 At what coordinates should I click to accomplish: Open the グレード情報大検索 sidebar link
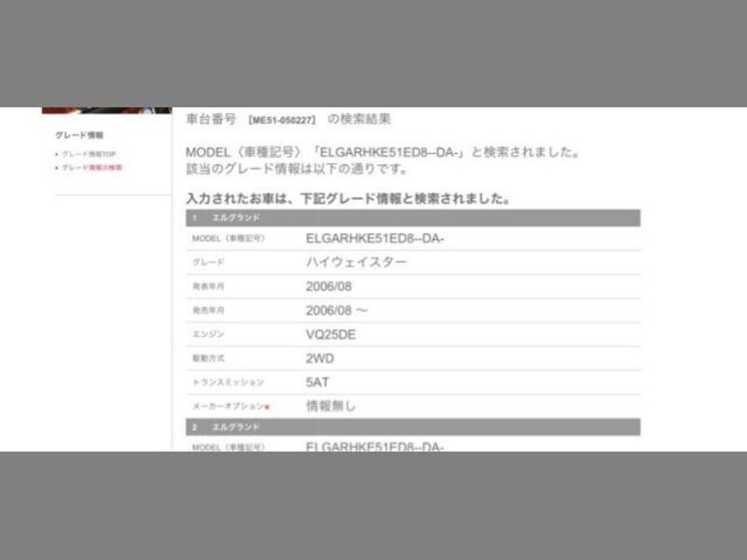click(x=92, y=167)
